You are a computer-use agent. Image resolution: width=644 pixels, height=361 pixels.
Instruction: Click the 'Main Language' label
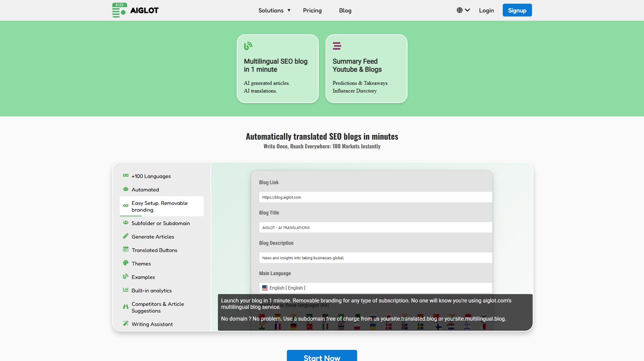[275, 273]
